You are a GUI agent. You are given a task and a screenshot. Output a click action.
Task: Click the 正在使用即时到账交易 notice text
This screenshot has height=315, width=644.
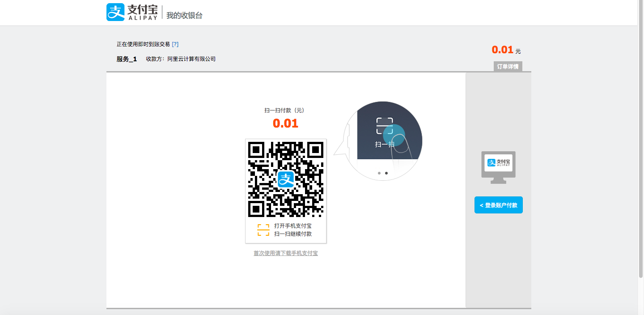click(143, 44)
